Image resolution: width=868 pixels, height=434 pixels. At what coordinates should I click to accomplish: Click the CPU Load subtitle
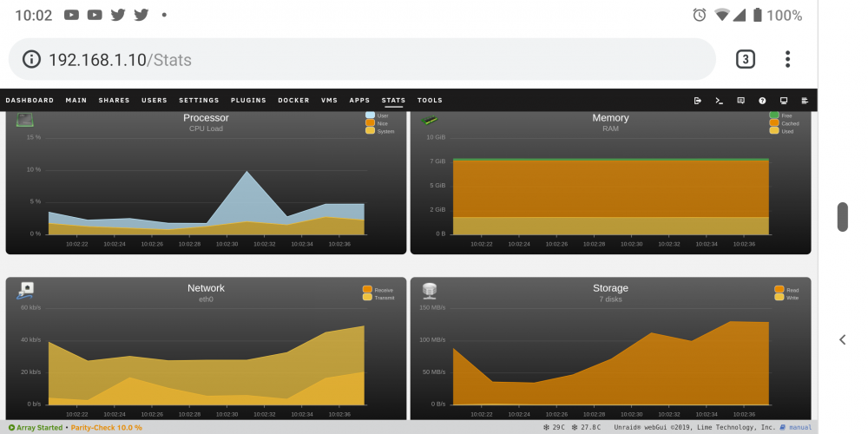pos(206,129)
